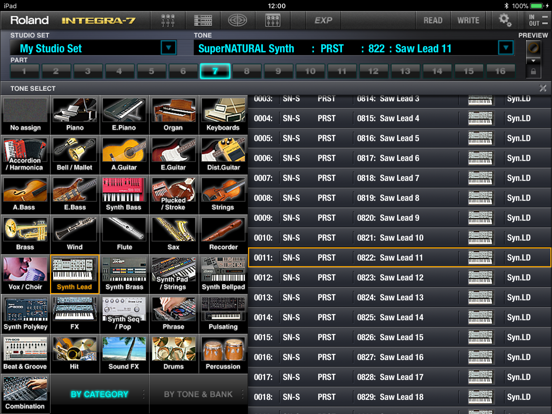Select the Accordion / Harmonica category

tap(25, 155)
